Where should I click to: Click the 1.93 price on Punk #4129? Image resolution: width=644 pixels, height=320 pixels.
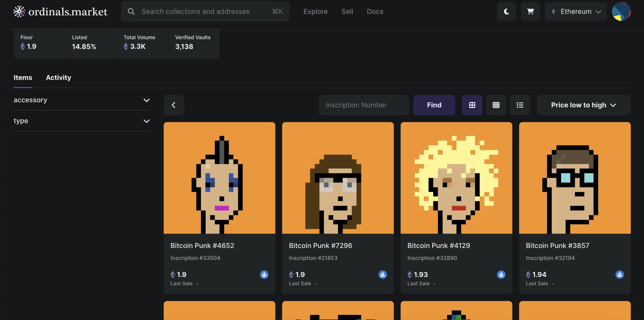click(418, 274)
